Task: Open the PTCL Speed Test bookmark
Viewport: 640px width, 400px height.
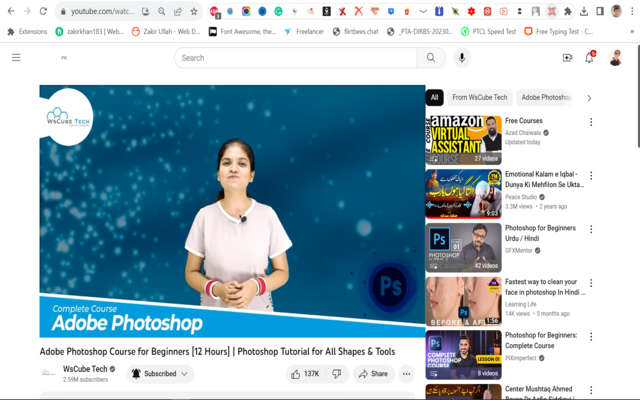Action: (489, 31)
